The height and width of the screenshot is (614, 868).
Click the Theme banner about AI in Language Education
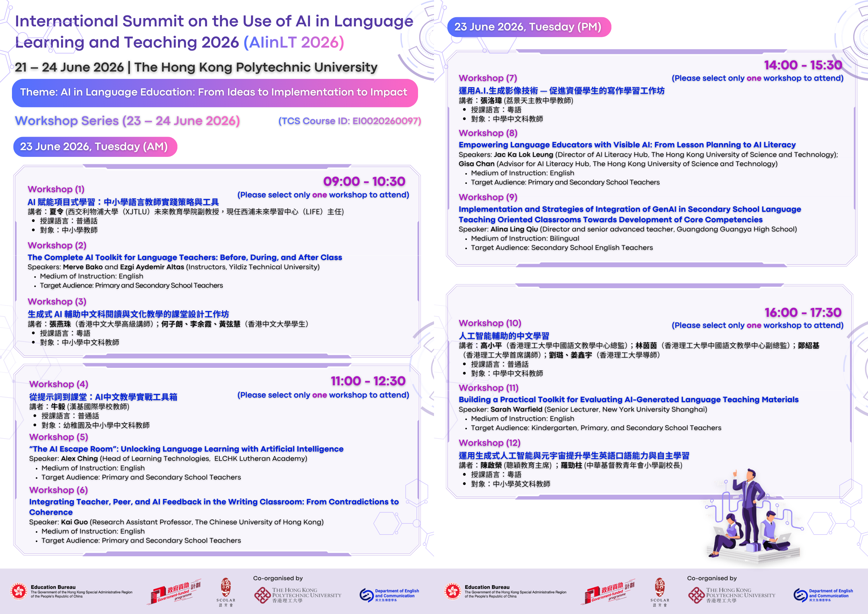click(x=214, y=93)
